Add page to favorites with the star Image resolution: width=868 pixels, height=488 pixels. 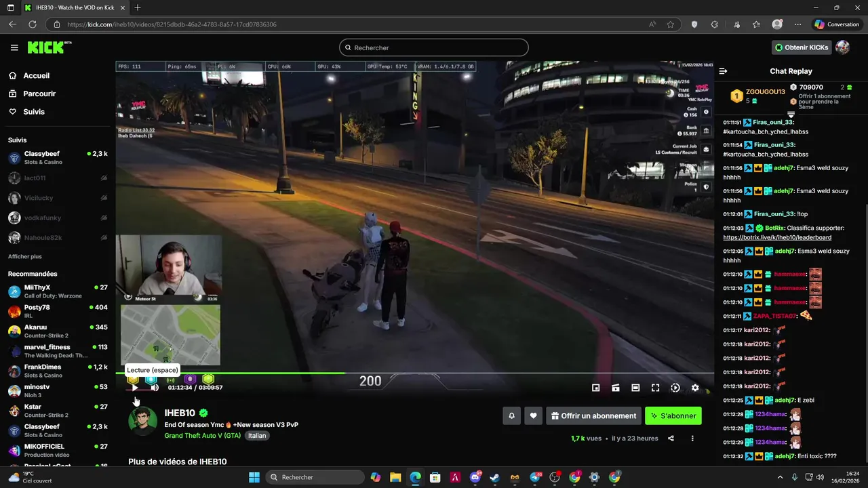tap(671, 24)
